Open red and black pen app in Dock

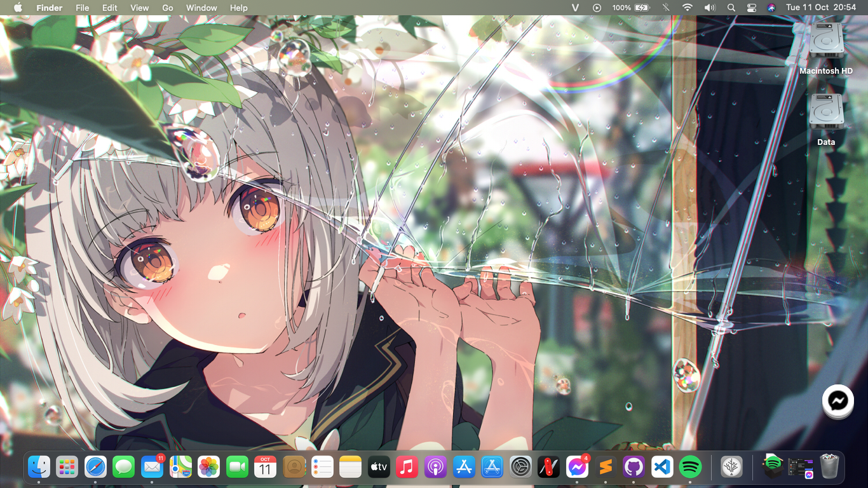[x=548, y=468]
